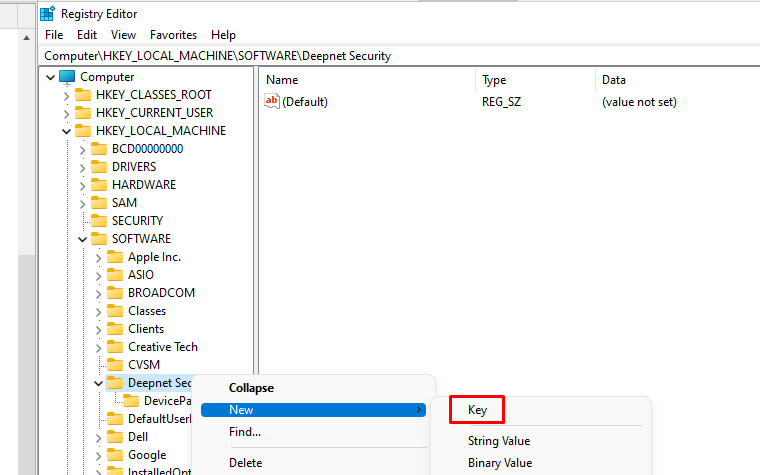Select the Computer root node icon
This screenshot has width=760, height=475.
67,77
